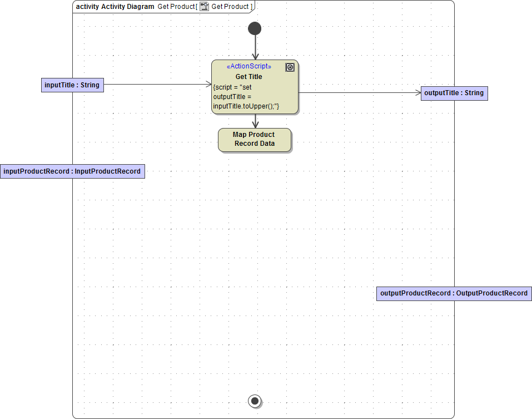Viewport: 532px width, 419px height.
Task: Select the outputTitle : String parameter node
Action: (454, 93)
